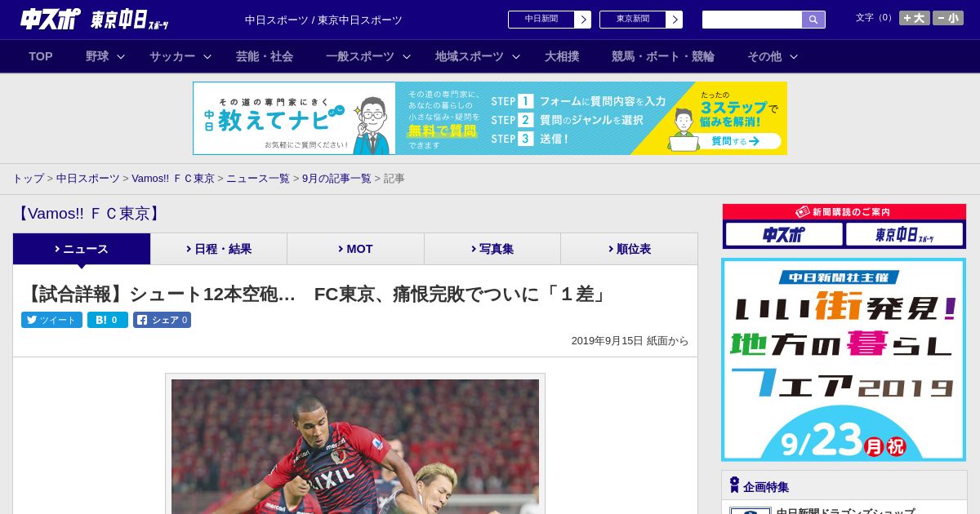Click 中スポ subscription button in sidebar
This screenshot has height=514, width=980.
pyautogui.click(x=784, y=235)
